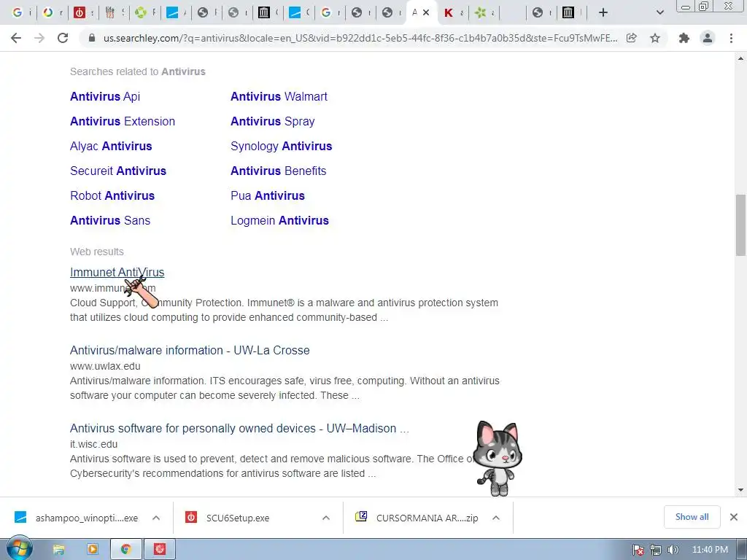The height and width of the screenshot is (560, 747).
Task: Expand options for CURSORMANIA zip download
Action: pyautogui.click(x=496, y=518)
